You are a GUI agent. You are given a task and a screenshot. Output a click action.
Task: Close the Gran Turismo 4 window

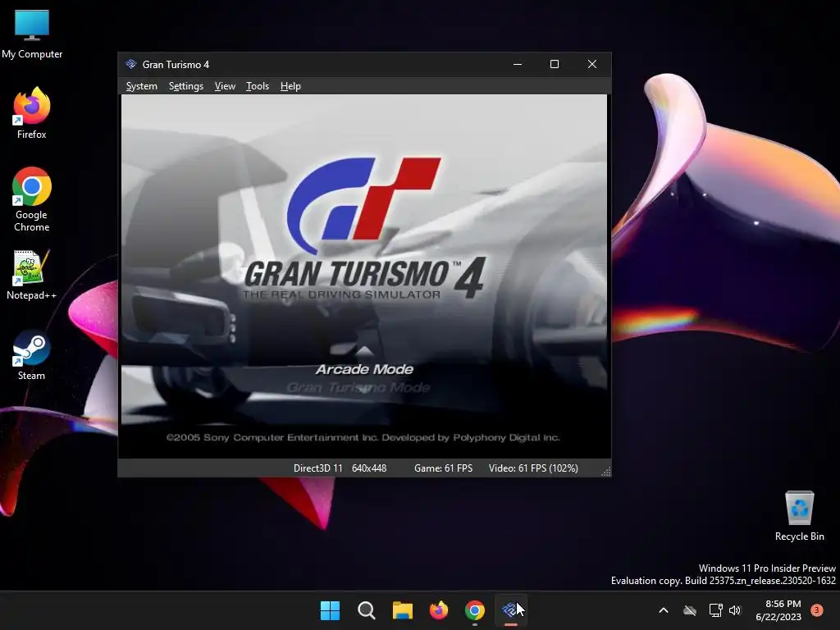click(x=592, y=64)
